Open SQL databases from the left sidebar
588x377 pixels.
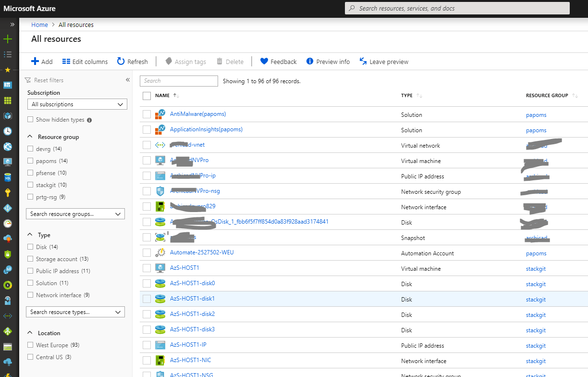(x=7, y=177)
